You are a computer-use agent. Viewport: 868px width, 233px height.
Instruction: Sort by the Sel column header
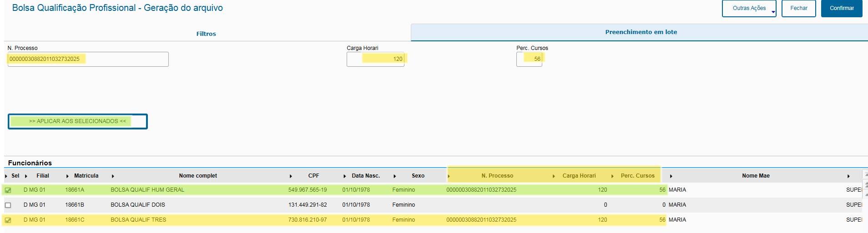15,176
